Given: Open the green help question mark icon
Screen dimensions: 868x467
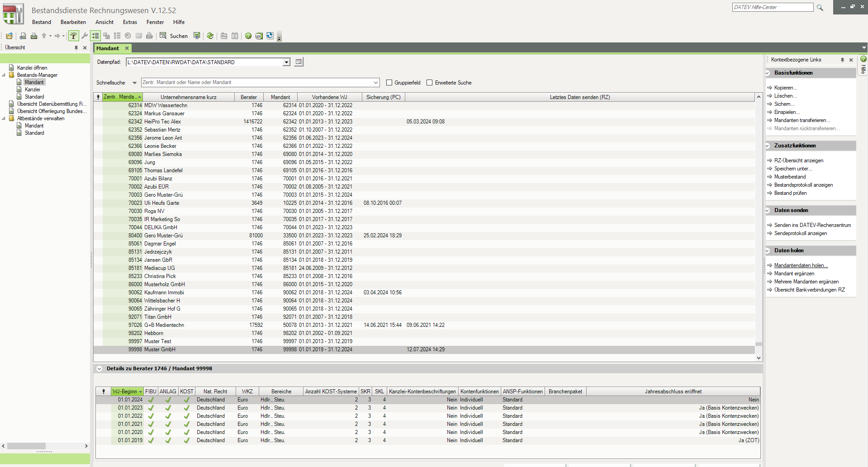Looking at the screenshot, I should 248,36.
